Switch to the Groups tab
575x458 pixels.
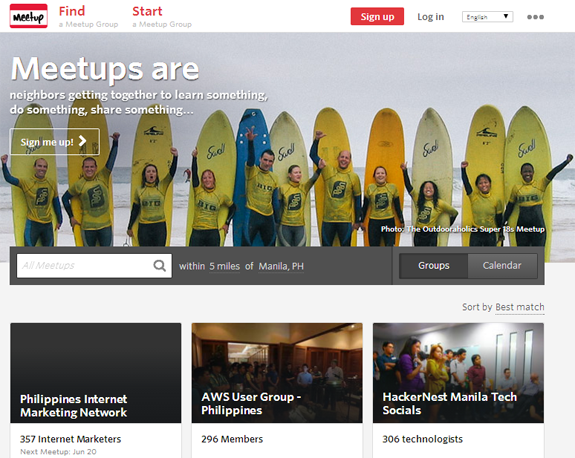click(x=433, y=265)
